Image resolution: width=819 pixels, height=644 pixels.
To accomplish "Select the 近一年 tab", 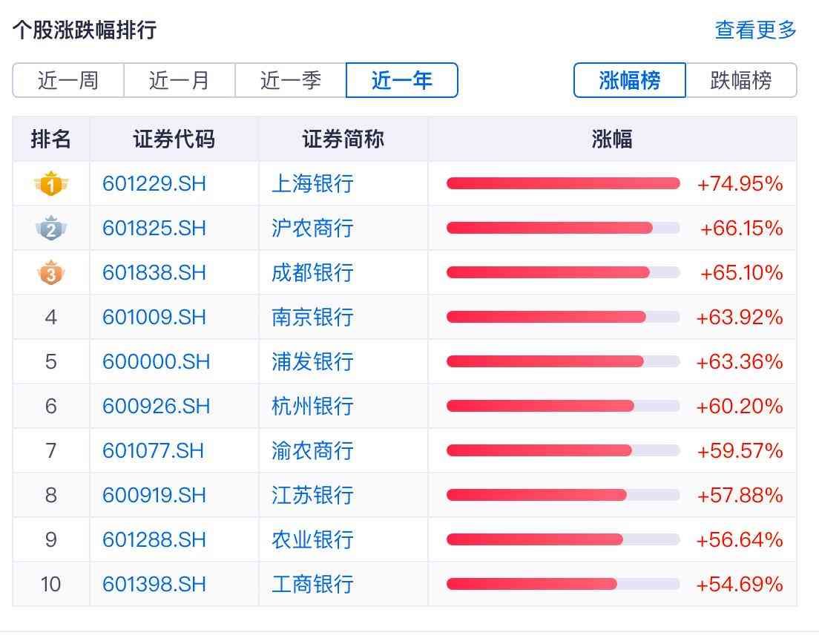I will (x=402, y=80).
